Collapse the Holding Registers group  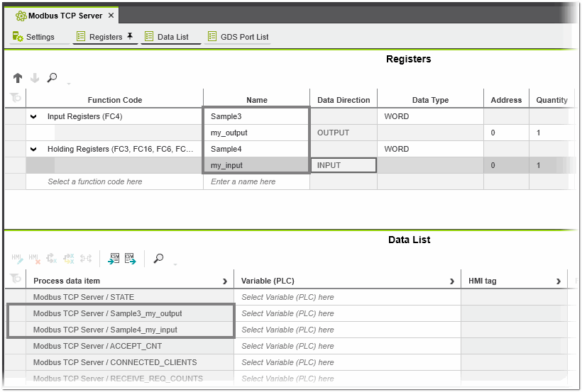click(x=33, y=149)
